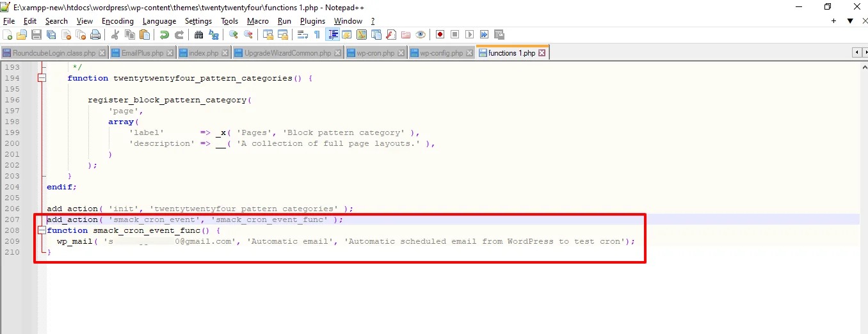
Task: Play back the recorded macro
Action: tap(469, 35)
